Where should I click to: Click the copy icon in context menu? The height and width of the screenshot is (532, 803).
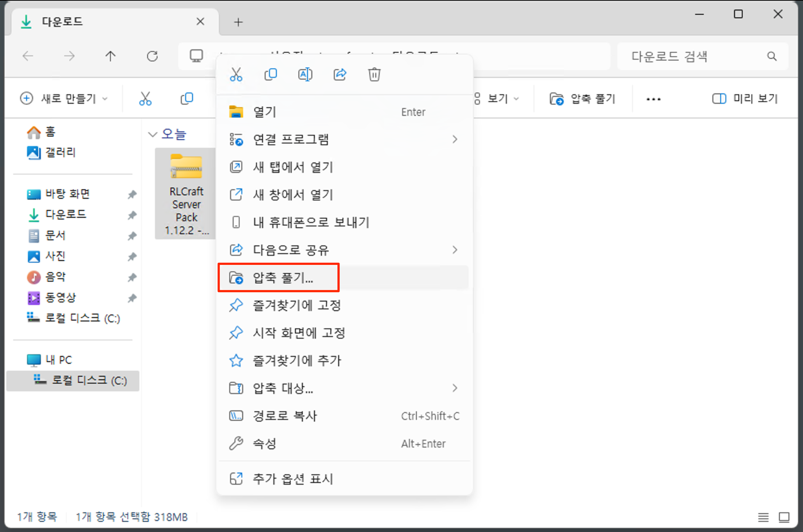(x=270, y=75)
